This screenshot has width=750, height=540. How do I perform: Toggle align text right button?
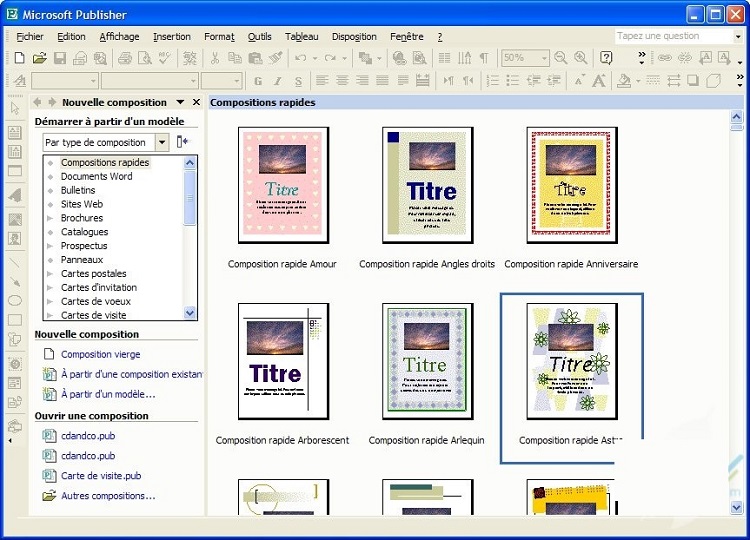tap(362, 81)
